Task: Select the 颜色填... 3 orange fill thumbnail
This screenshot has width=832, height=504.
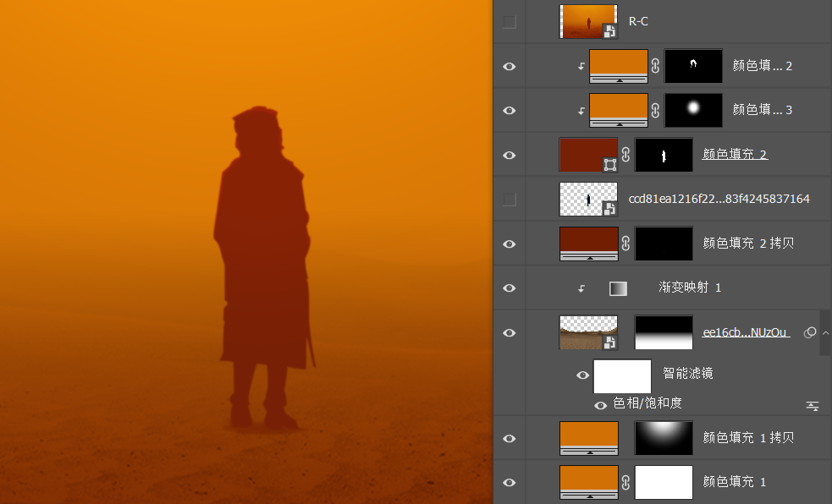Action: coord(618,110)
